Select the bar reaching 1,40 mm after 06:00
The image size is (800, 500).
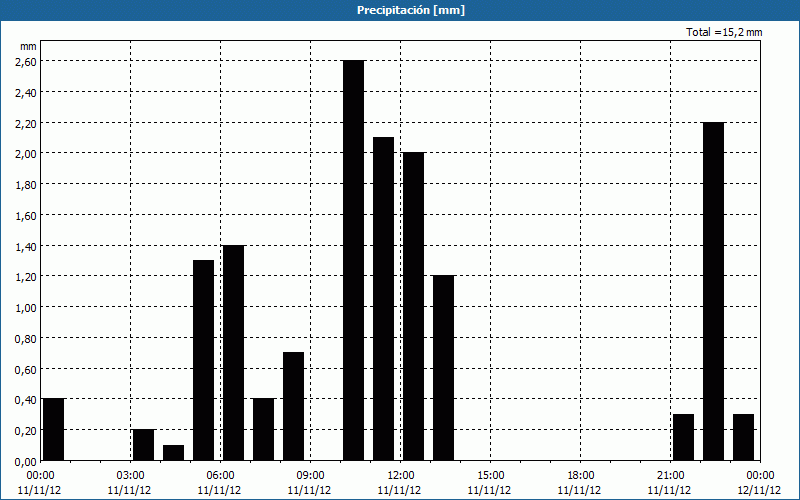click(x=234, y=353)
